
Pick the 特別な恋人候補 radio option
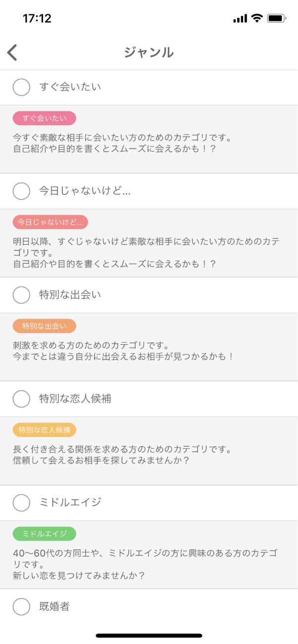pos(21,399)
